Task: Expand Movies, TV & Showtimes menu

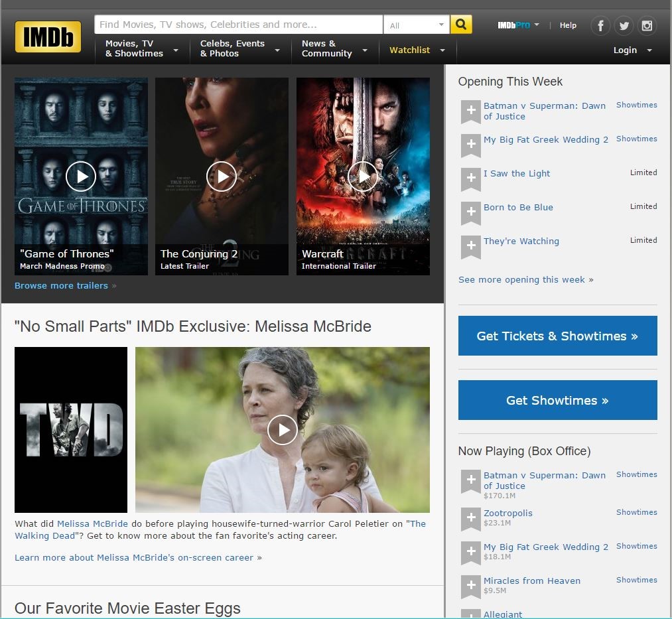Action: (x=142, y=48)
